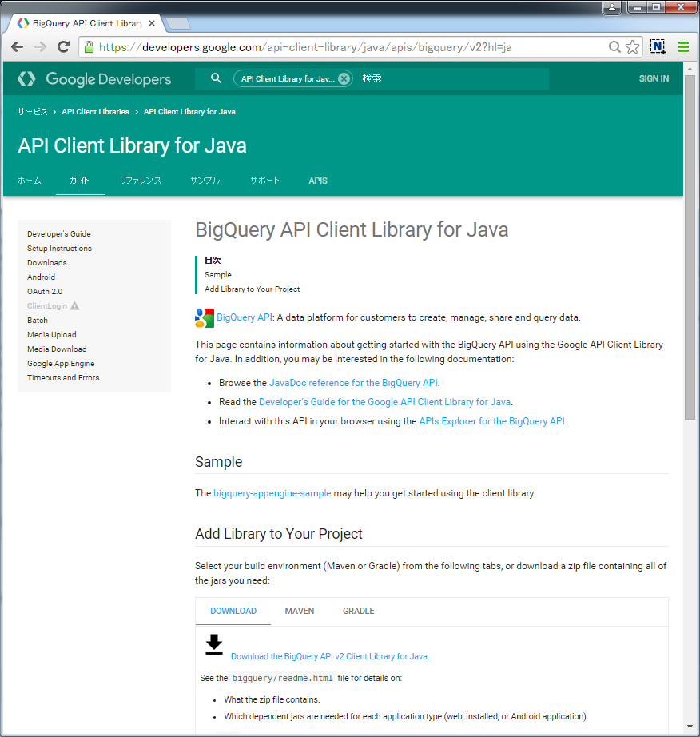700x737 pixels.
Task: Click the bigquery-appengine-sample link
Action: tap(271, 493)
